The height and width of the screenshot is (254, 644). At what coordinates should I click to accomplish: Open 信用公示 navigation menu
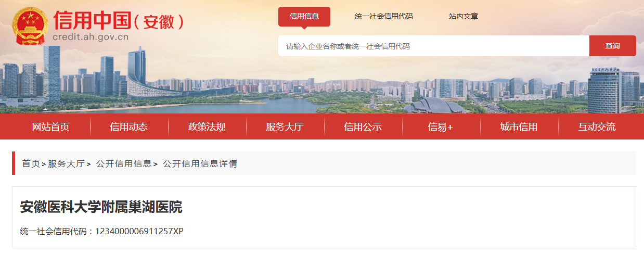[x=363, y=126]
